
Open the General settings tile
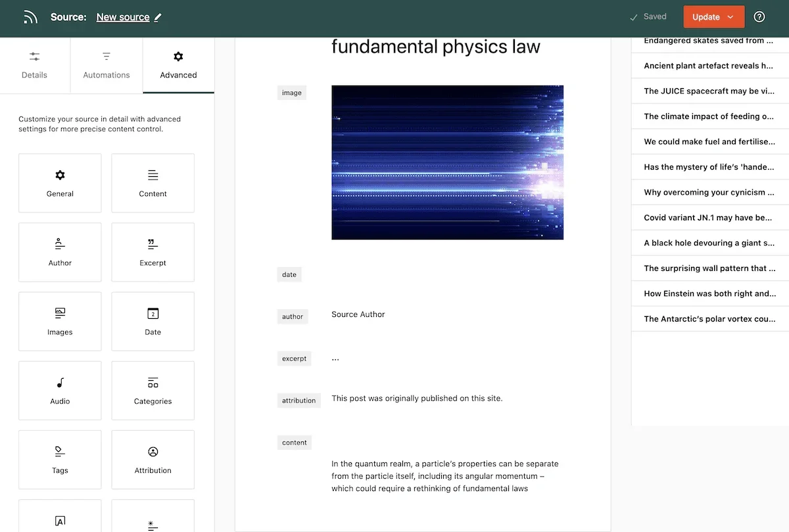click(x=60, y=183)
